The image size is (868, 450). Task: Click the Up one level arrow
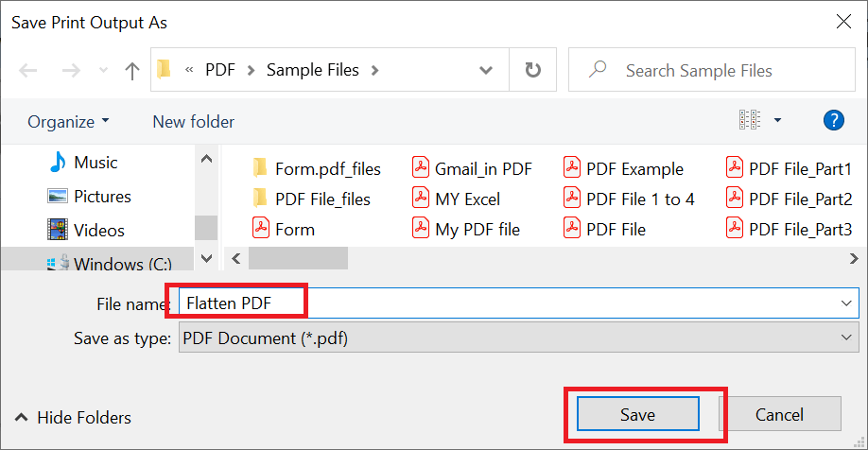(x=132, y=71)
